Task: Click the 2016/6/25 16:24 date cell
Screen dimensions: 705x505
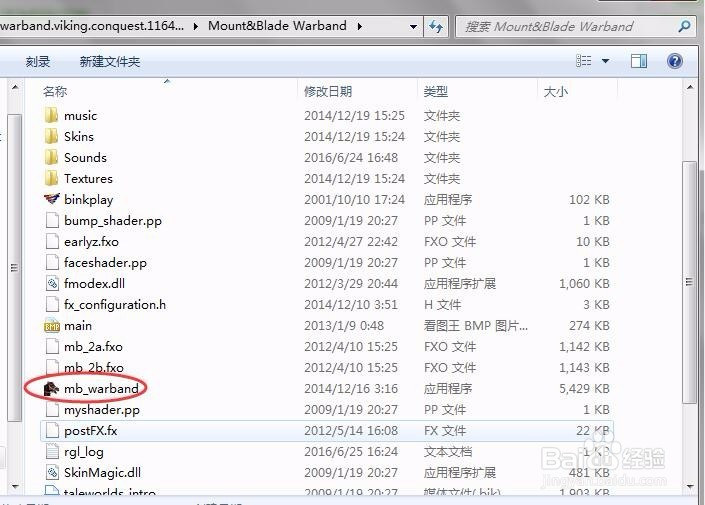Action: (x=351, y=451)
